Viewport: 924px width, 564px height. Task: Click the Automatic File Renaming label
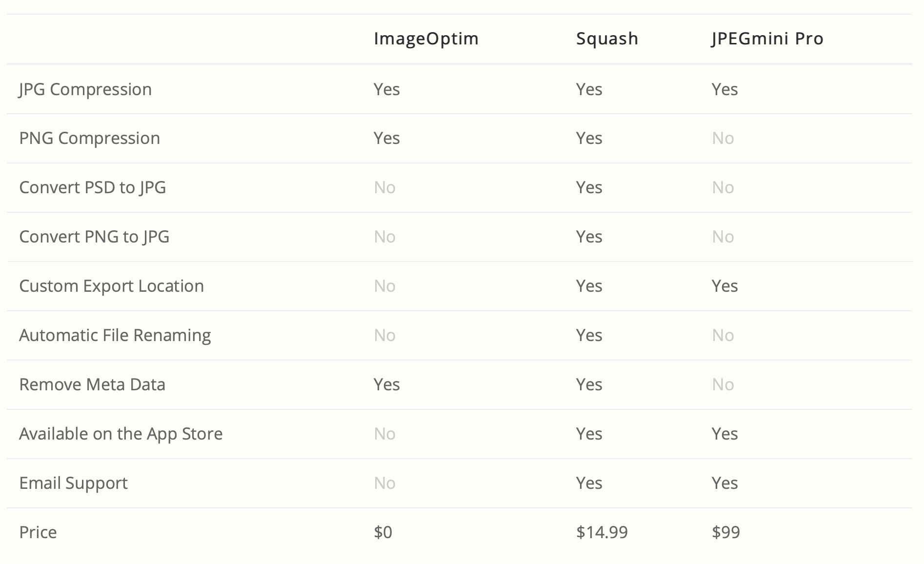[x=115, y=336]
